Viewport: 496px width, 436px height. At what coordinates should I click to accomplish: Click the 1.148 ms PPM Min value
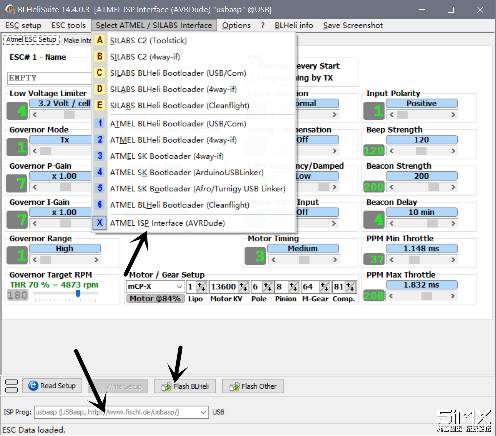point(421,248)
